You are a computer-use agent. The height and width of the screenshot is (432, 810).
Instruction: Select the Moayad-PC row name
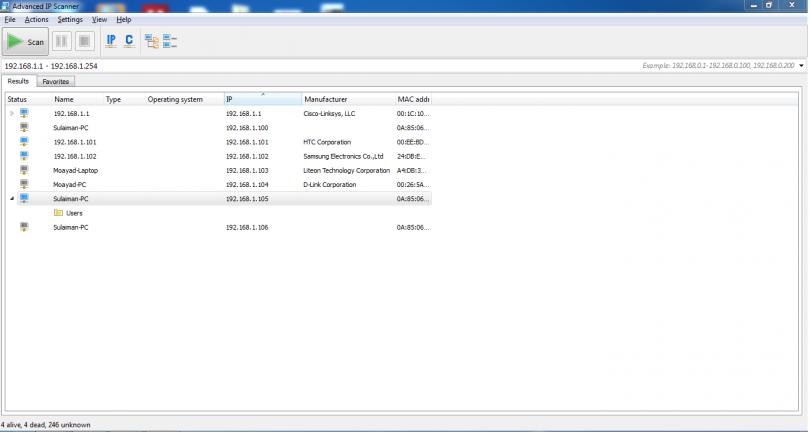pyautogui.click(x=69, y=184)
